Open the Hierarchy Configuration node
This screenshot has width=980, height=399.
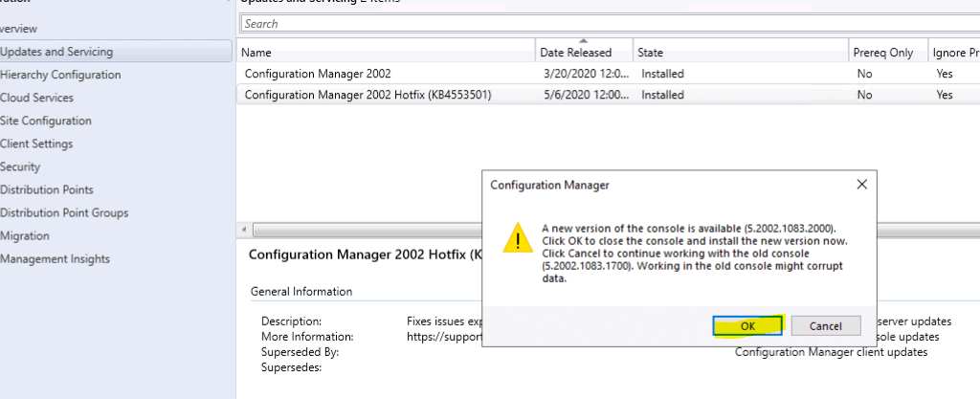(60, 75)
